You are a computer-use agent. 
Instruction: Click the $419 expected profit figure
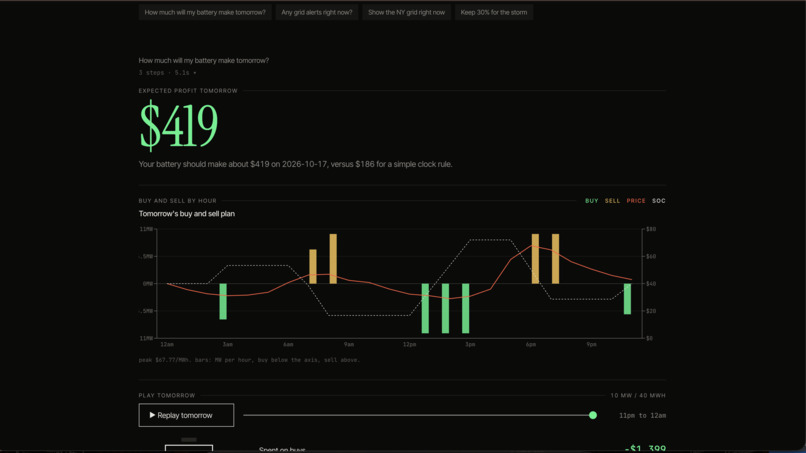178,125
